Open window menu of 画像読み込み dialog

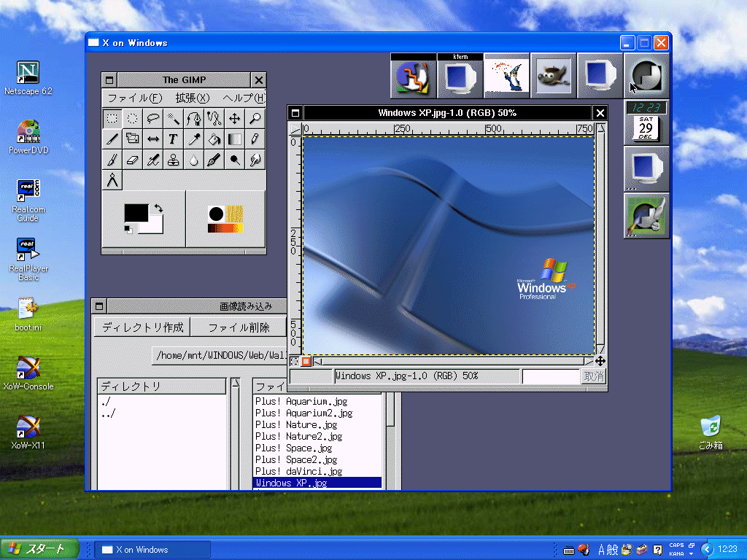[x=99, y=306]
